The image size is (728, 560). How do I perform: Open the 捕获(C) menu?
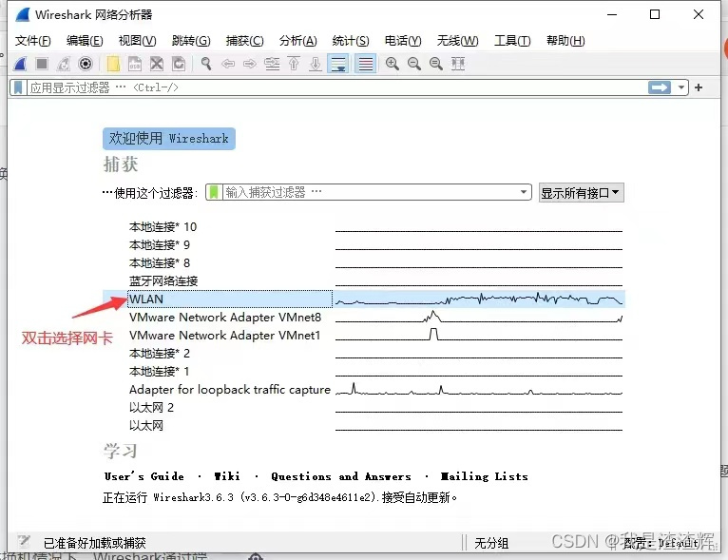tap(244, 41)
